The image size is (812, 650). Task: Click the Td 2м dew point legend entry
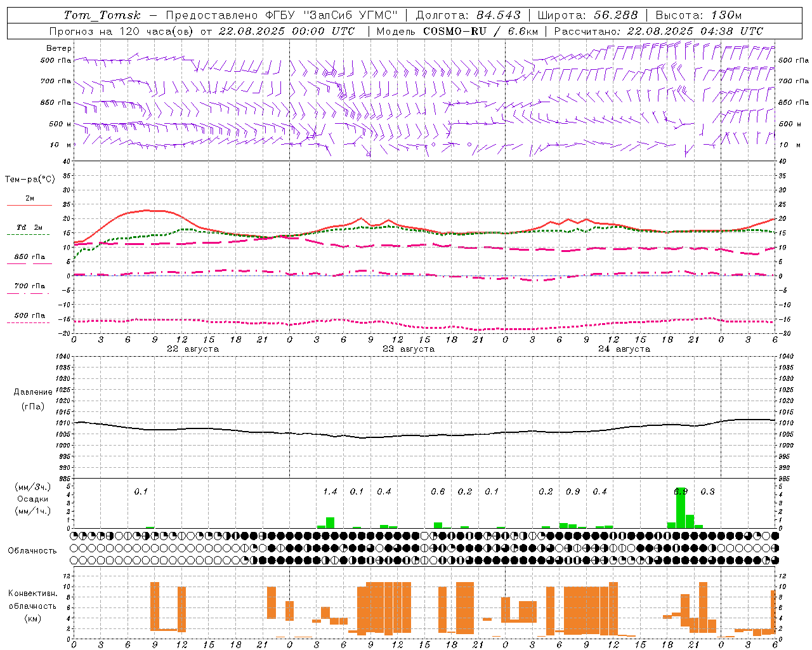30,227
